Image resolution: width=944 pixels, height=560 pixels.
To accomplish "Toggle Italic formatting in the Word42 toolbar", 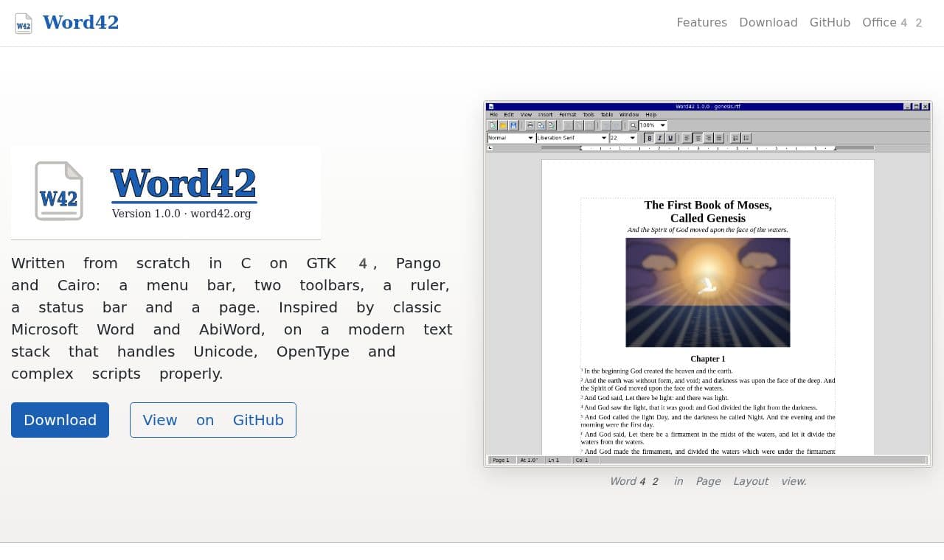I will coord(659,138).
